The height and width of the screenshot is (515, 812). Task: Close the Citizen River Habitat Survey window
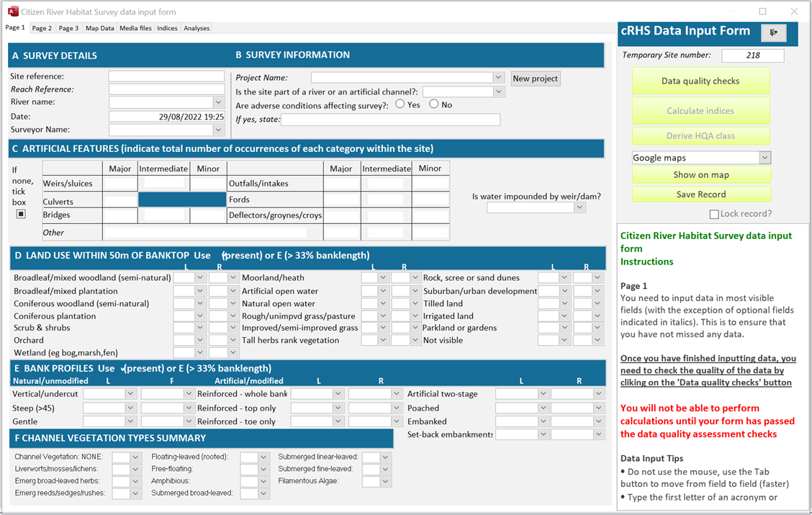click(x=795, y=12)
